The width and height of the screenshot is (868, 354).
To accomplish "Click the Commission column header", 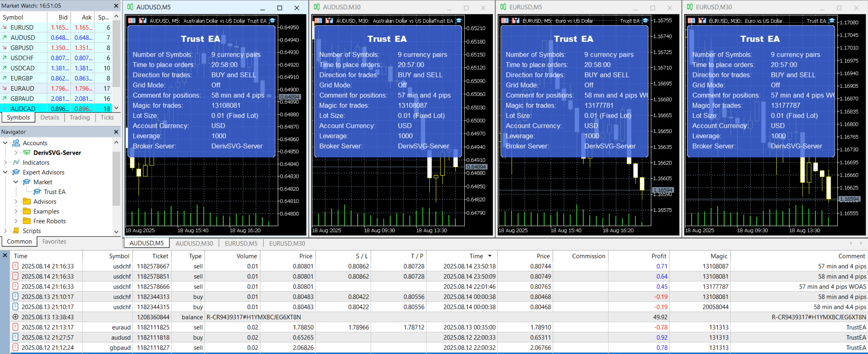I will pyautogui.click(x=580, y=256).
